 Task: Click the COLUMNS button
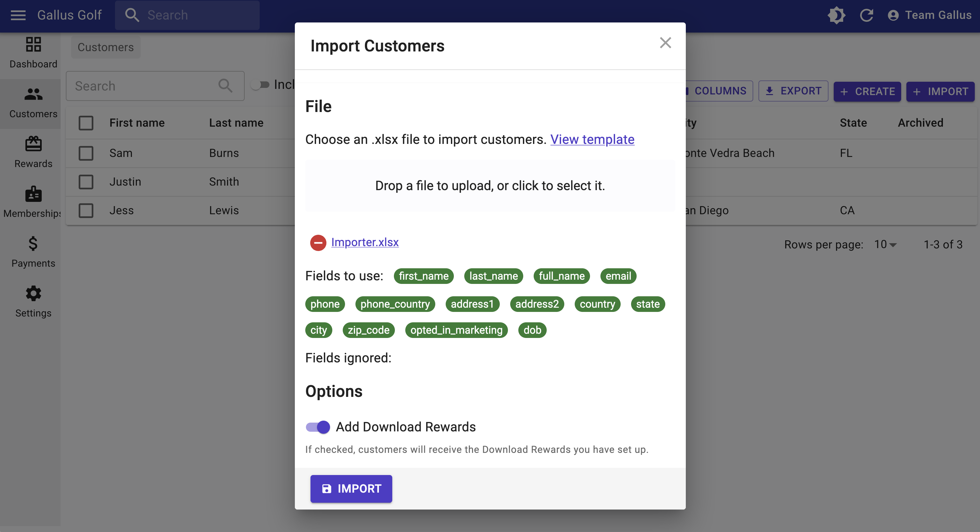(719, 91)
